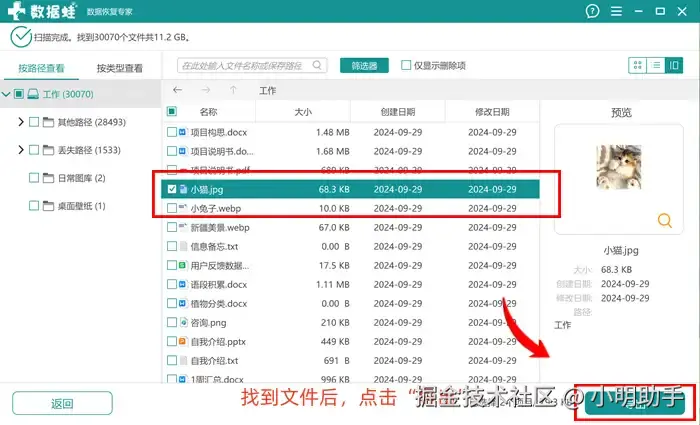Open the 筛选器 filter button

364,66
